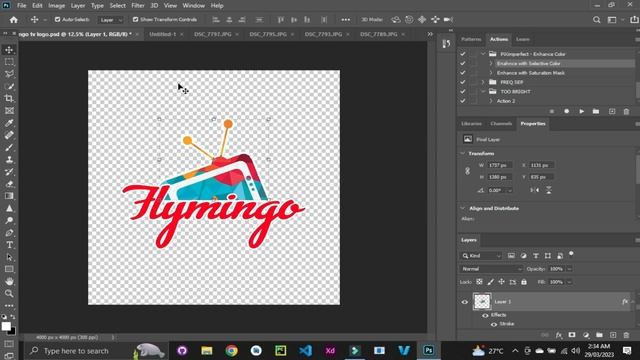Click the 3D Mode label in options bar

click(372, 20)
